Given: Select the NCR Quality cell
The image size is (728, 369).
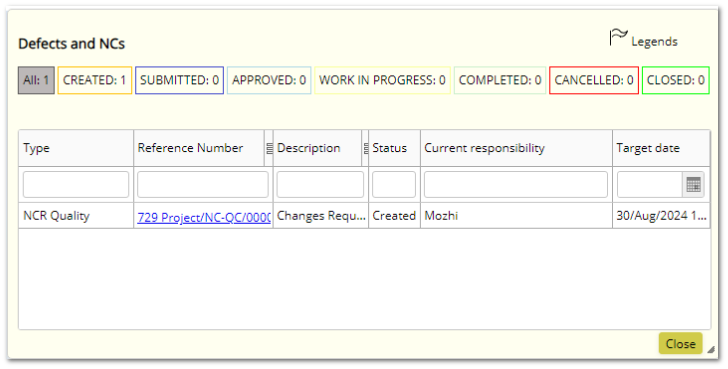Looking at the screenshot, I should 76,216.
